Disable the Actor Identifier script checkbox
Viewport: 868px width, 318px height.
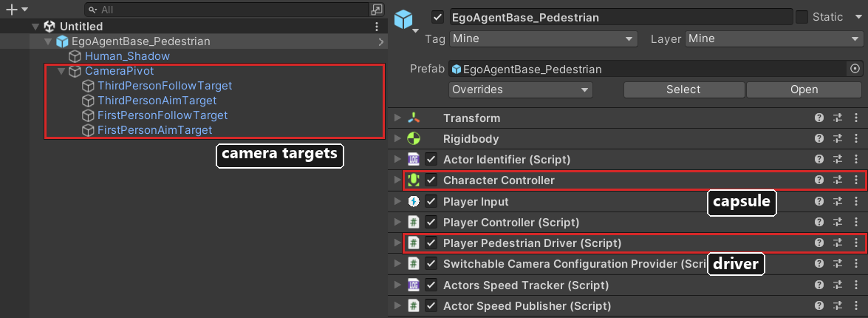click(x=431, y=160)
